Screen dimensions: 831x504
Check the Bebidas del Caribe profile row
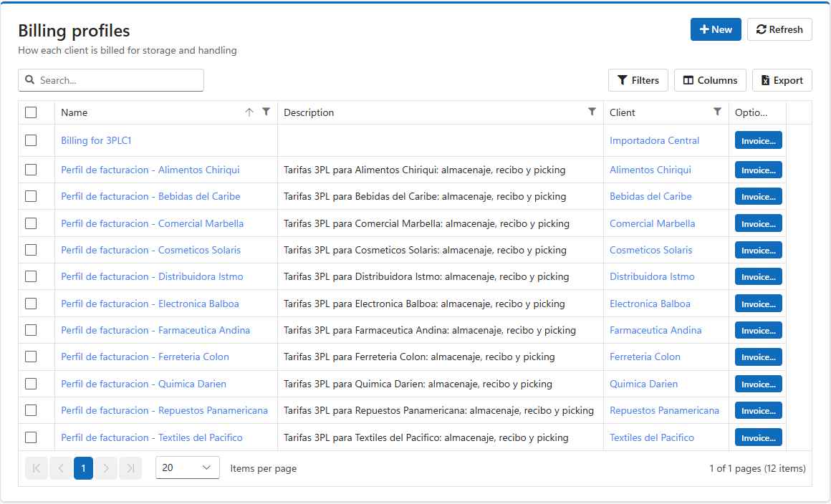click(x=31, y=196)
